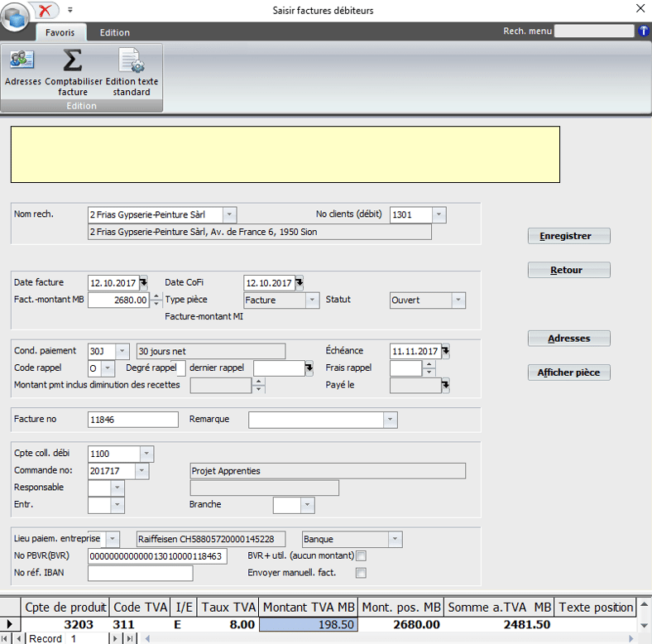Click Cpte de produit cell 3203
This screenshot has height=644, width=652.
point(65,624)
